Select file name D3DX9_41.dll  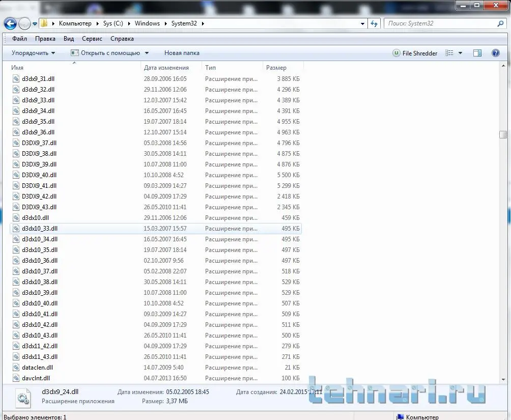[39, 185]
